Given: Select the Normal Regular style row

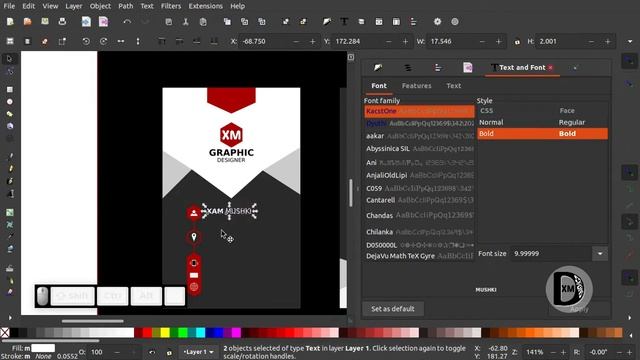Looking at the screenshot, I should [x=542, y=122].
